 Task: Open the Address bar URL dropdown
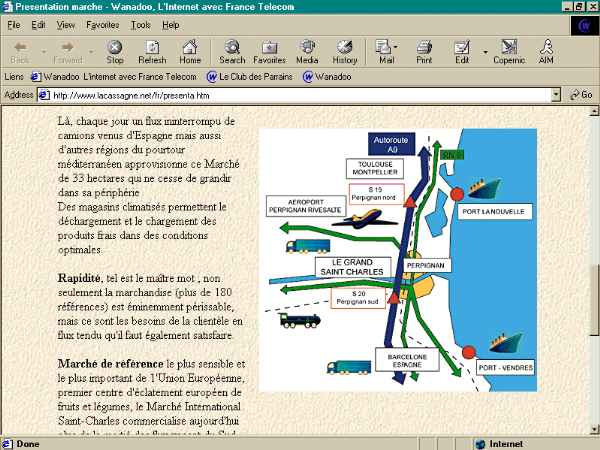tap(557, 95)
